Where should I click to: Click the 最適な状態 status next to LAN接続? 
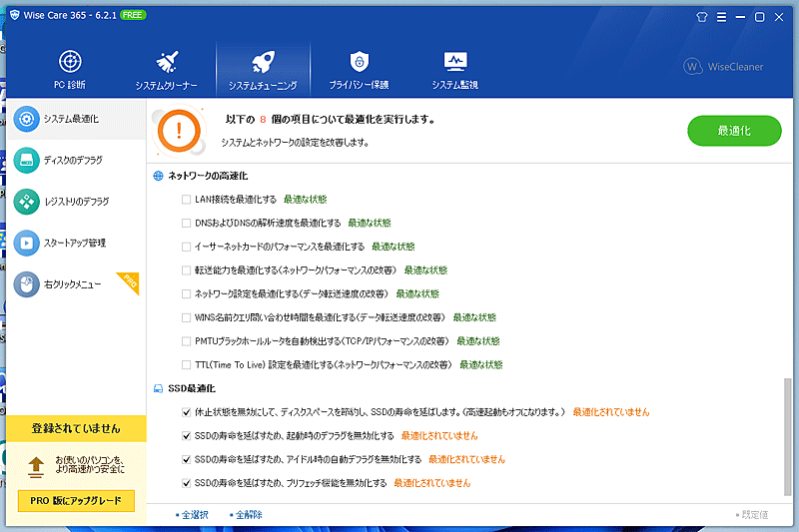(x=306, y=200)
